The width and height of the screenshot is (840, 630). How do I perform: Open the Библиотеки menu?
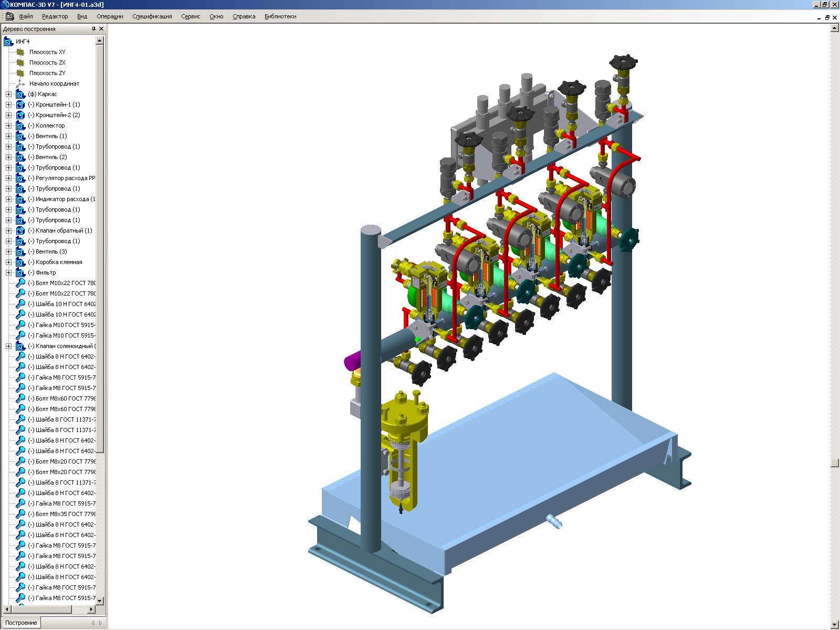tap(280, 16)
